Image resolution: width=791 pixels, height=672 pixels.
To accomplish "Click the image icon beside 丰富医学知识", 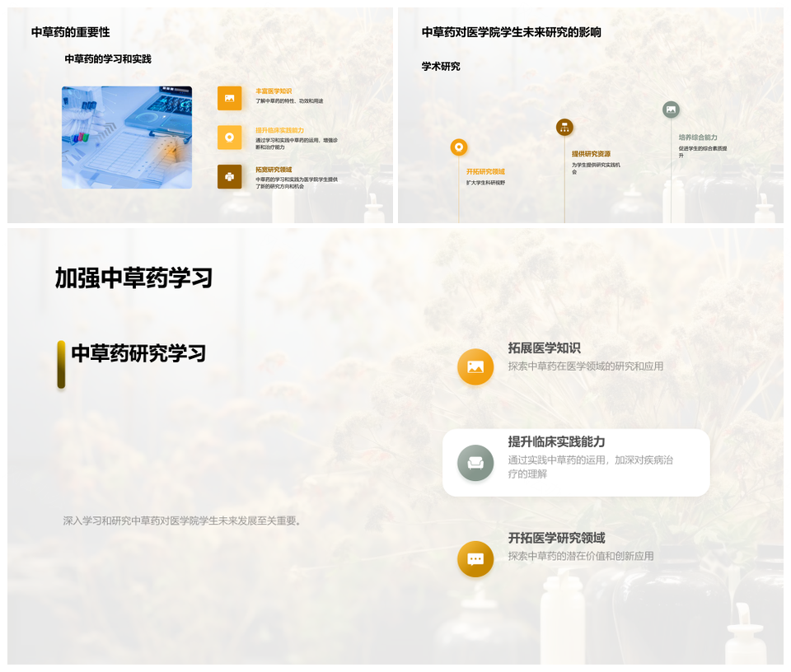I will 229,98.
